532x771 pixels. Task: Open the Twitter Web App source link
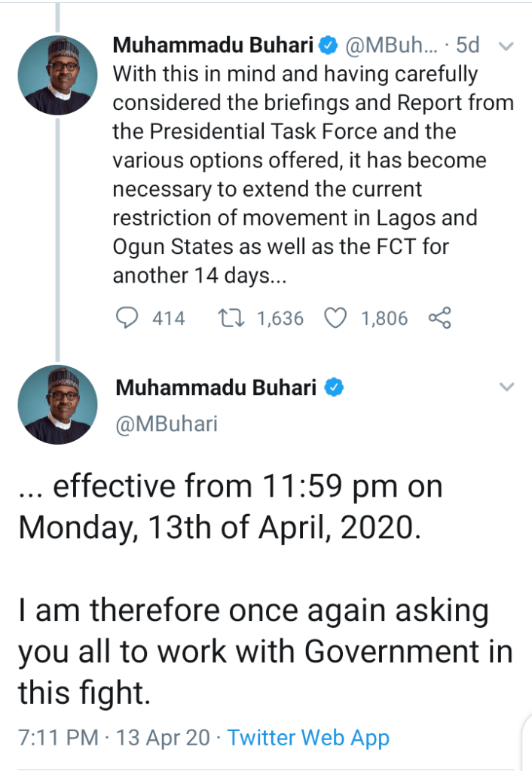point(308,738)
